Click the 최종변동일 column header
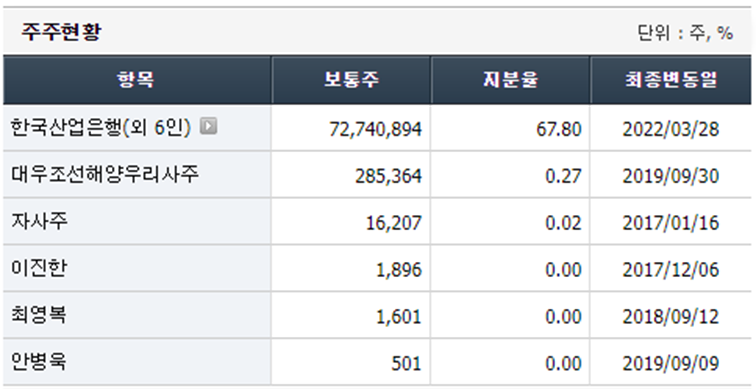The width and height of the screenshot is (756, 389). (x=671, y=80)
